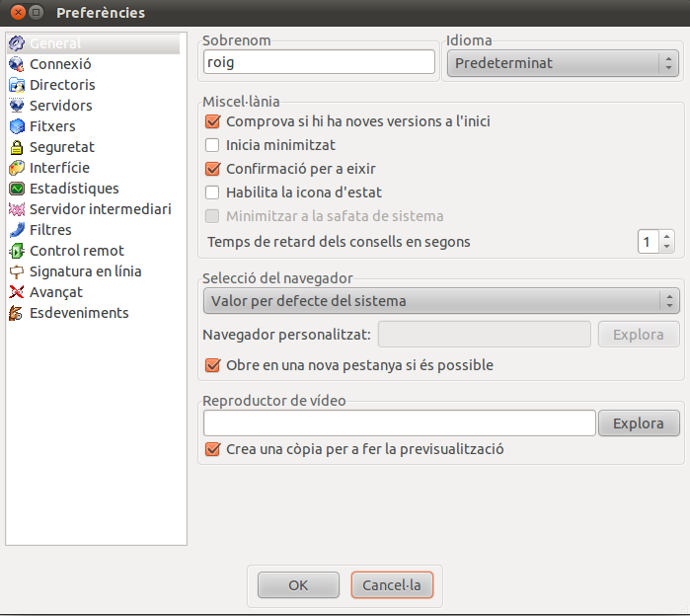Click the Cancel·la button
The width and height of the screenshot is (690, 616).
392,585
